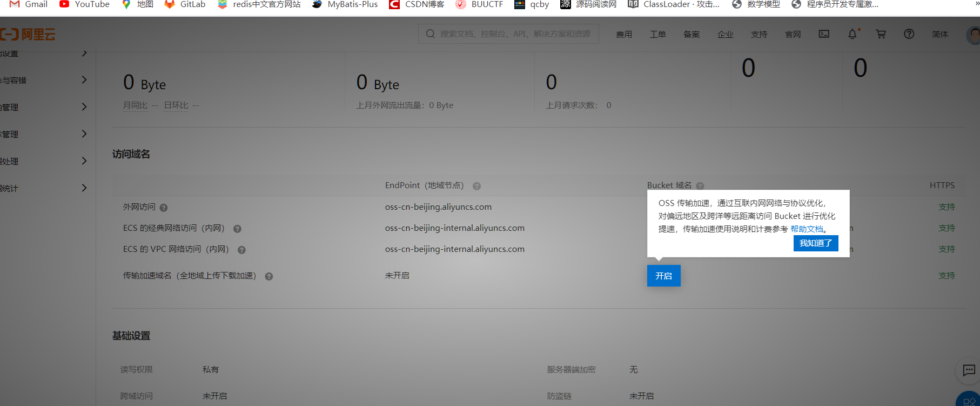This screenshot has height=406, width=980.
Task: Open the GitLab bookmark
Action: coord(185,4)
